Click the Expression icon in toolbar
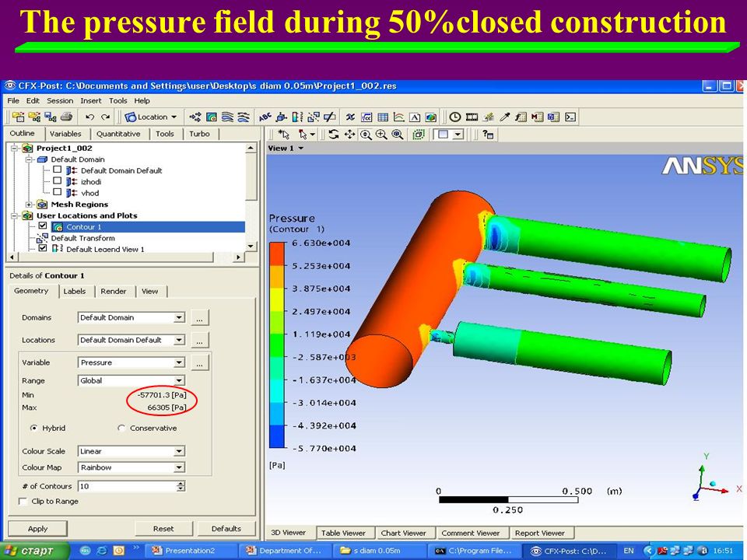Image resolution: width=747 pixels, height=560 pixels. click(x=366, y=117)
